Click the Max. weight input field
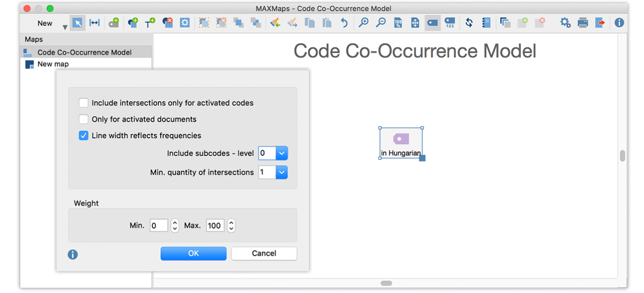Screen dimensions: 644x293 click(x=215, y=225)
